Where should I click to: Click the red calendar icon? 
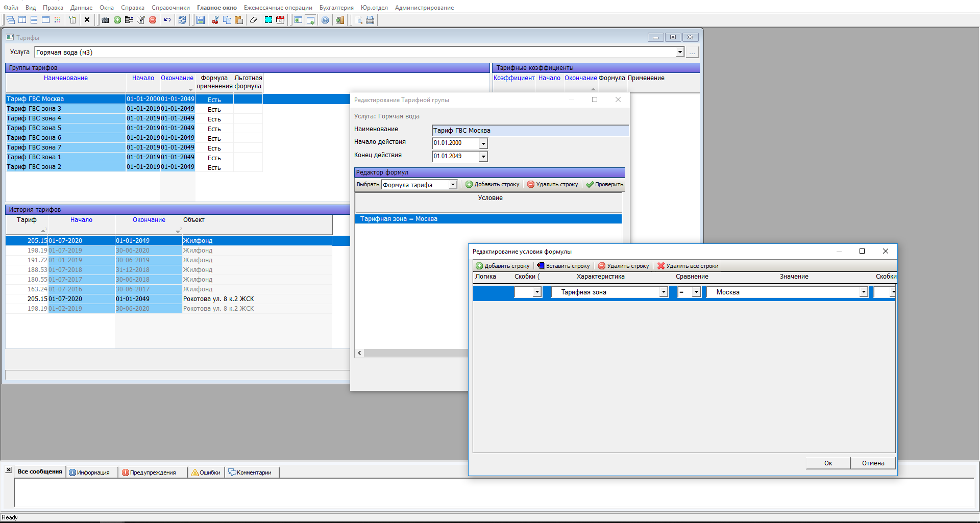pyautogui.click(x=280, y=20)
